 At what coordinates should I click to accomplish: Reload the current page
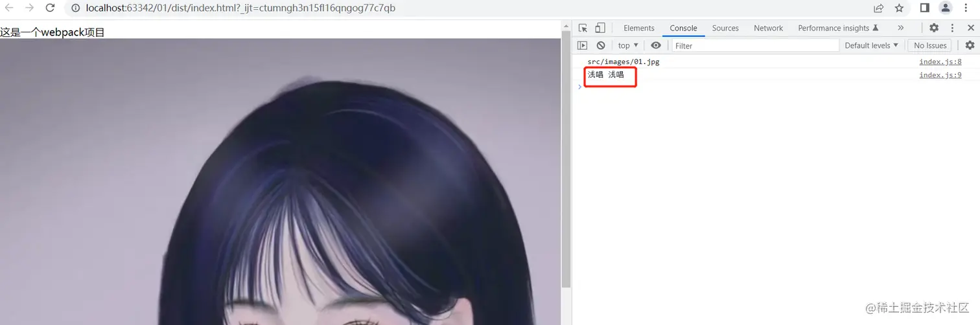(50, 8)
